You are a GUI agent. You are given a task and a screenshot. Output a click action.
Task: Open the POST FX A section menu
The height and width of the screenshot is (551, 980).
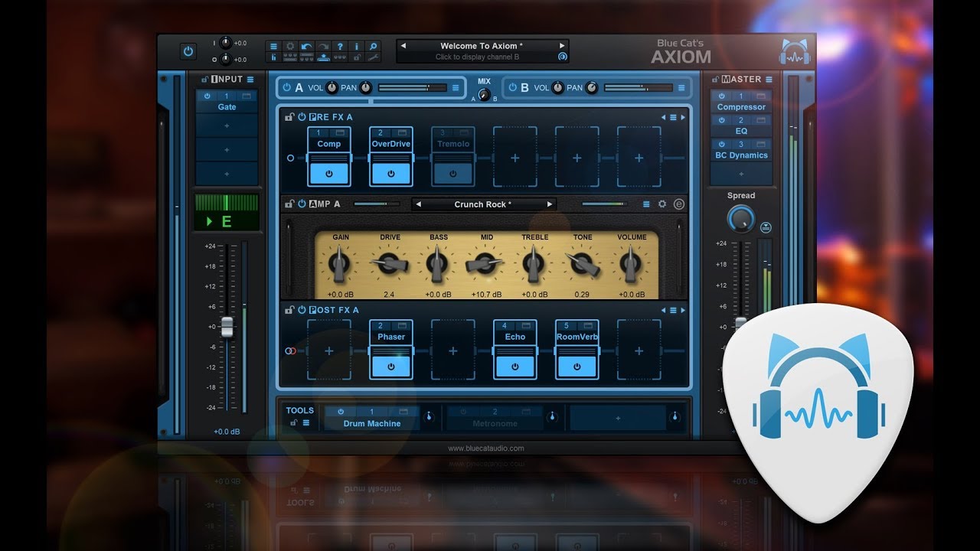[673, 310]
